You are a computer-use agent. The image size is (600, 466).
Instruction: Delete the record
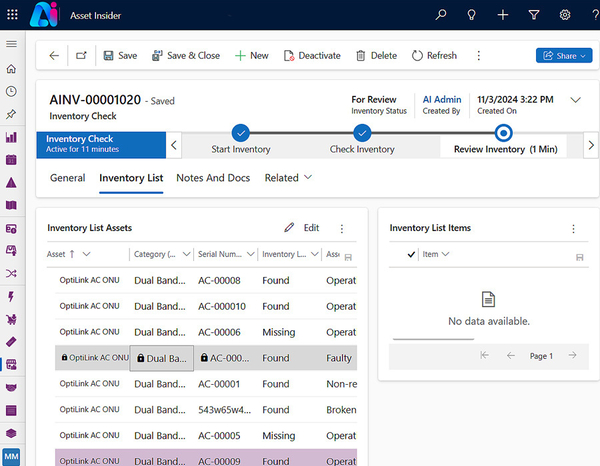coord(377,56)
